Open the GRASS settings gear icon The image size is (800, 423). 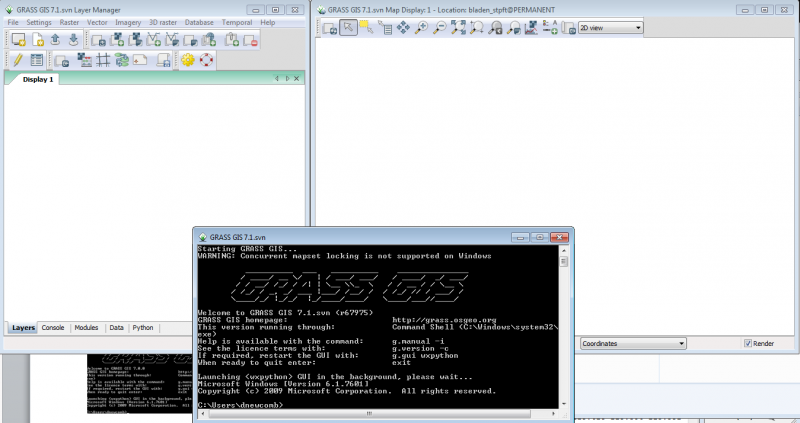coord(187,60)
